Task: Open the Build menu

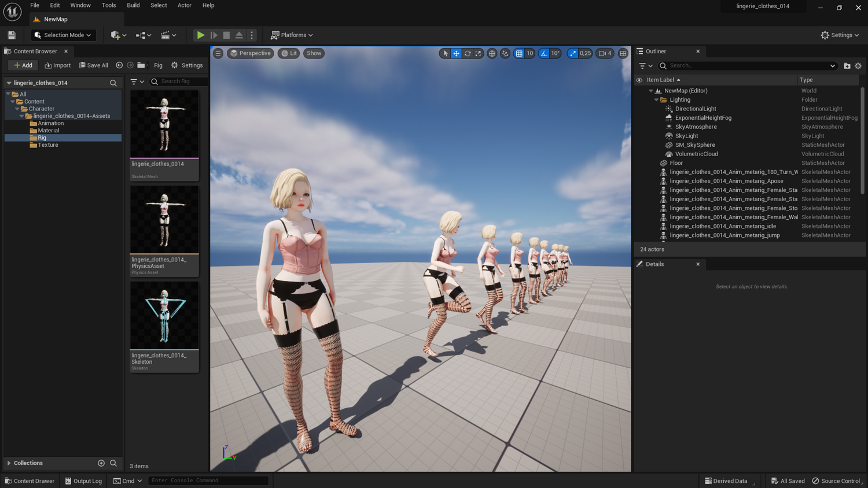Action: (133, 5)
